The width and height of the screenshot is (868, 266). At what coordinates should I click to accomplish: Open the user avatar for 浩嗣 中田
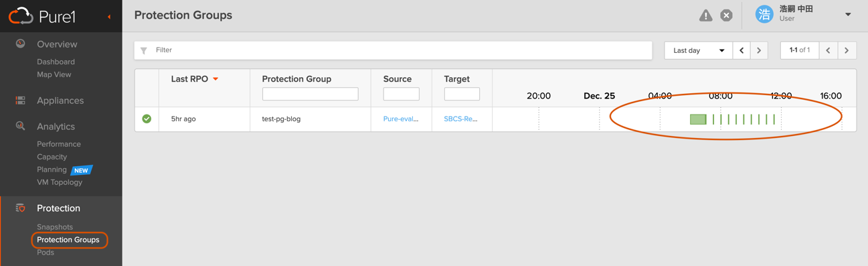(764, 14)
